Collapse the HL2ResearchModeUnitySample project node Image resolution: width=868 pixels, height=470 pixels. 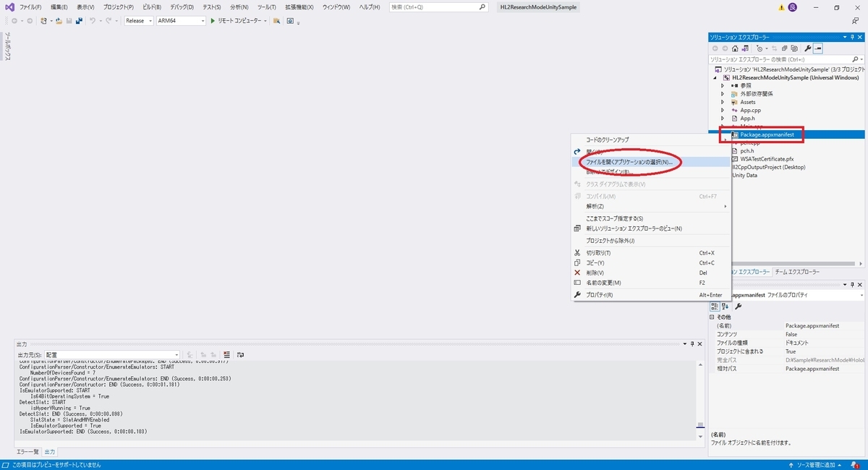715,77
